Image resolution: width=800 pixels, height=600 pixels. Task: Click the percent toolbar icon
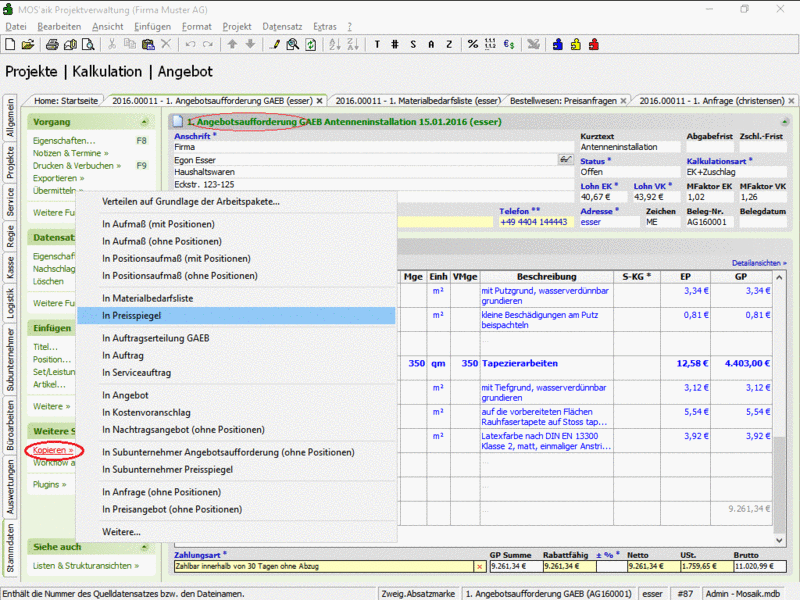473,44
